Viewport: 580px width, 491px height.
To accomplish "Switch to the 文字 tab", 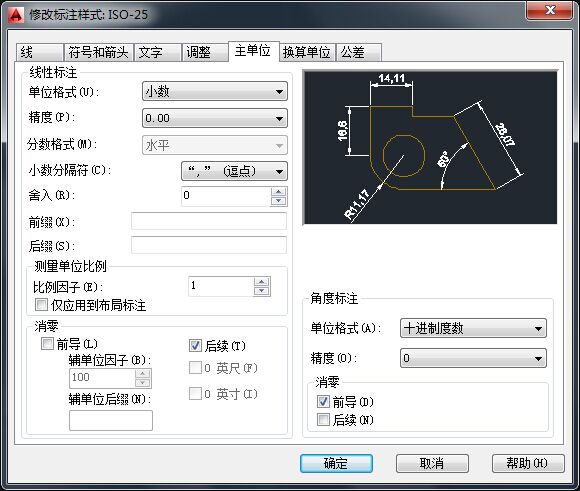I will [158, 52].
